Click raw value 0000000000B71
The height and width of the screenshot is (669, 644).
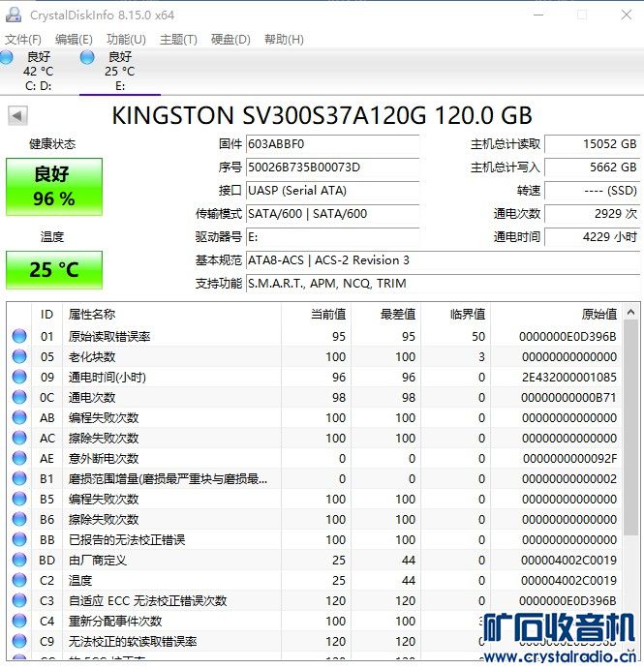[x=568, y=398]
